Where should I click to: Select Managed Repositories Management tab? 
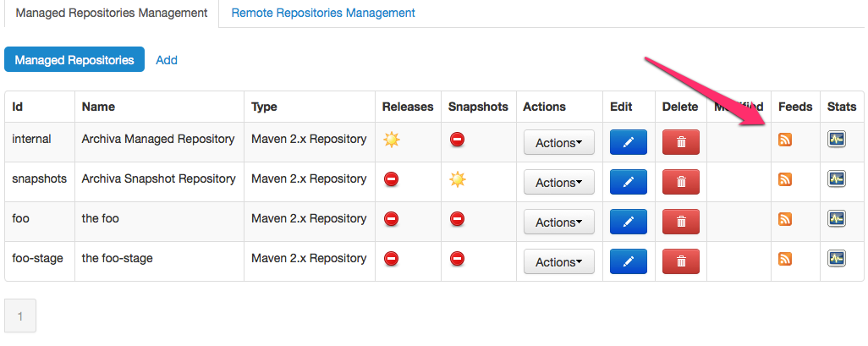coord(111,13)
